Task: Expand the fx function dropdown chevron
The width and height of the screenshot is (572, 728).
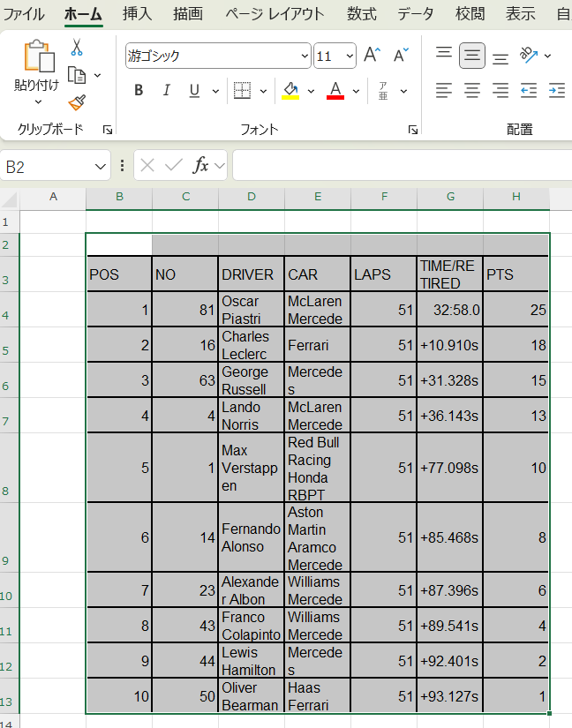Action: coord(220,165)
